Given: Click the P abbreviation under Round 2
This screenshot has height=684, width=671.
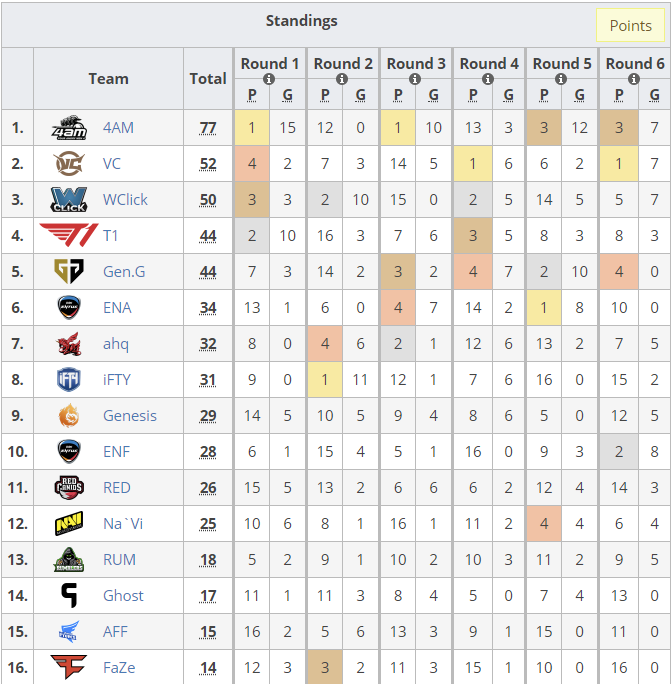Looking at the screenshot, I should point(325,95).
